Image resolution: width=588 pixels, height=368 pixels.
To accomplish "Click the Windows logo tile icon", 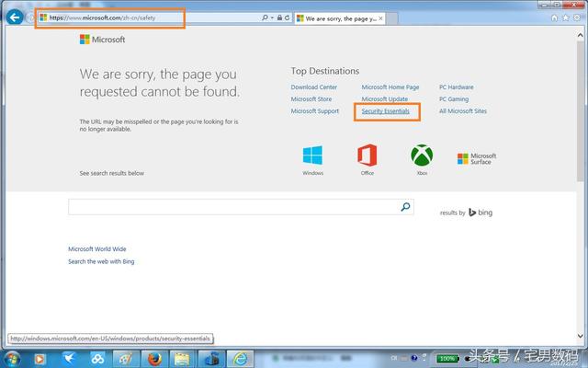I will [312, 155].
